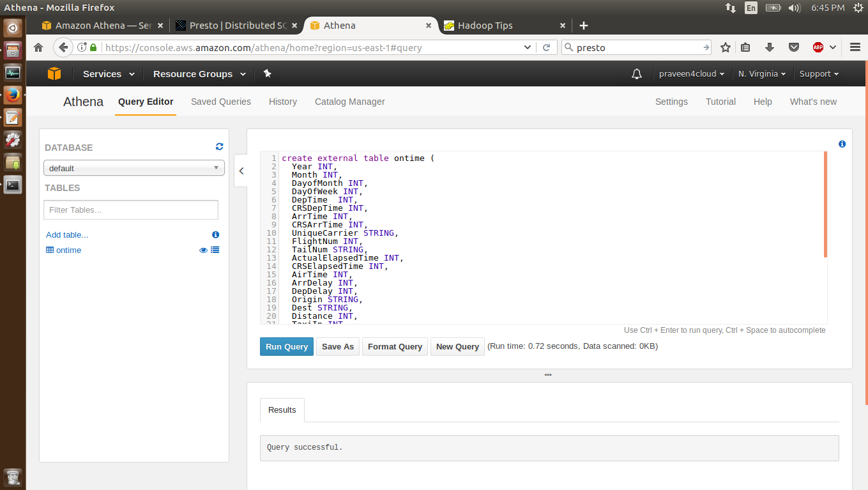The width and height of the screenshot is (868, 490).
Task: Click the Adblock Plus icon
Action: pos(818,47)
